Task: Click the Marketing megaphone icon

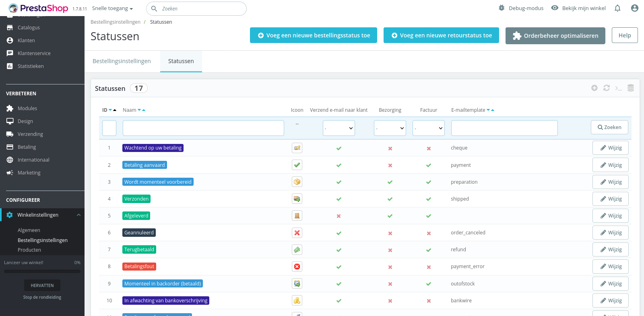Action: pos(10,173)
